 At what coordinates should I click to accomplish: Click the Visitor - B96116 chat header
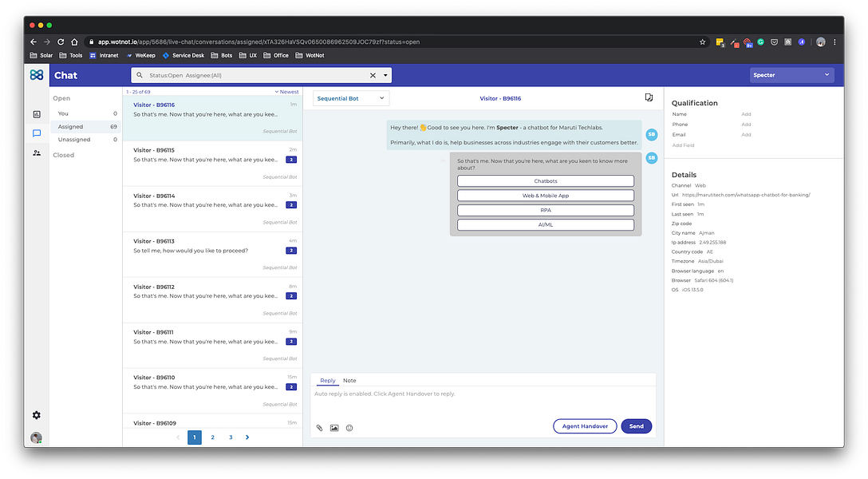pyautogui.click(x=500, y=98)
